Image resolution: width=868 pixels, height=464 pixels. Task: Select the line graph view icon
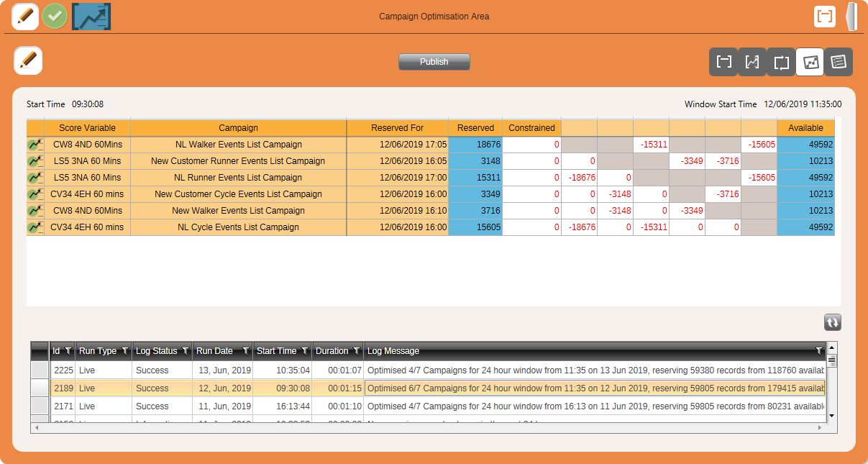point(752,62)
